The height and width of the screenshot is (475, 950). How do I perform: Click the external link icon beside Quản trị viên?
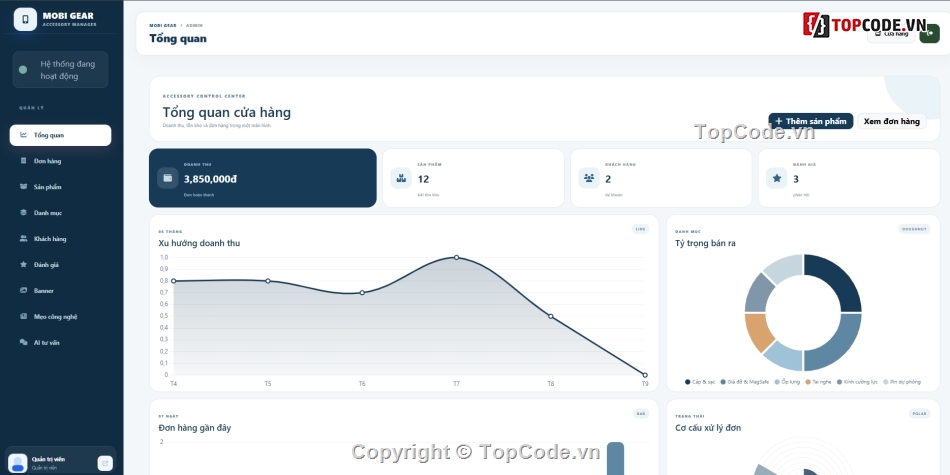pos(105,463)
